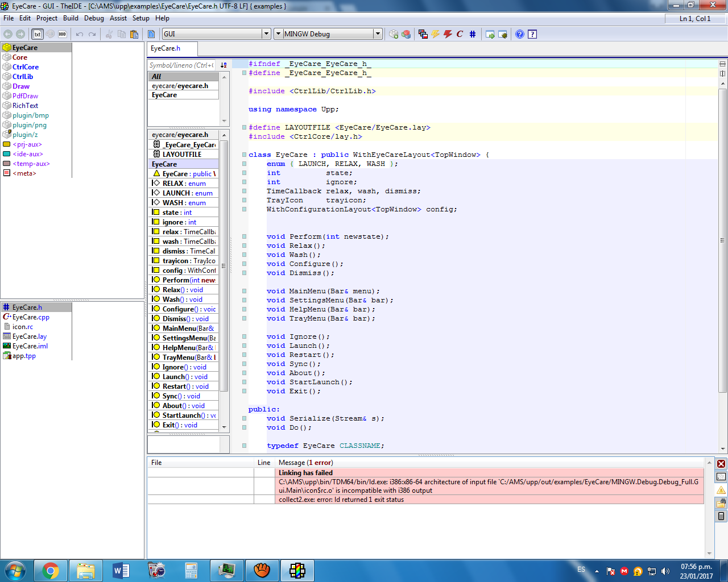The image size is (728, 582).
Task: Expand the MINGW Debug build method dropdown
Action: coord(378,34)
